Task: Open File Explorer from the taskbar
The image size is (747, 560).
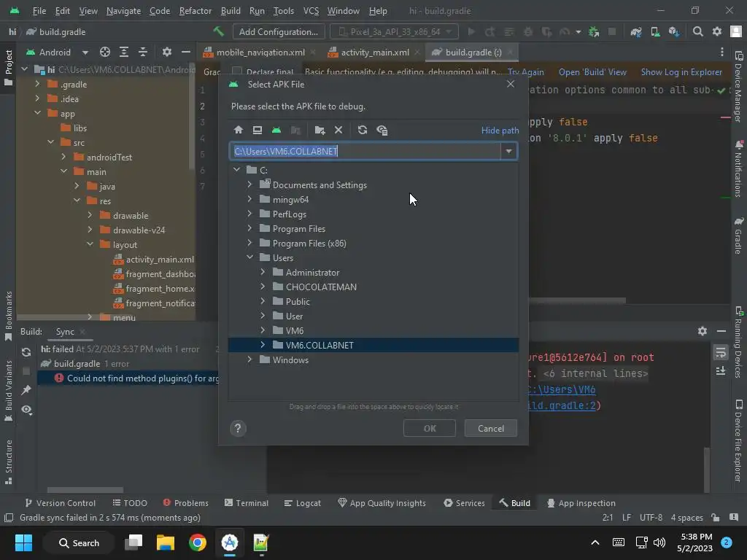Action: 166,542
